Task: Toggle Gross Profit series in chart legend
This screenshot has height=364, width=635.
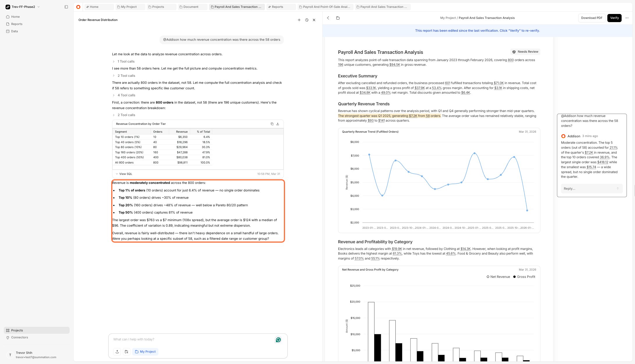Action: pos(524,277)
